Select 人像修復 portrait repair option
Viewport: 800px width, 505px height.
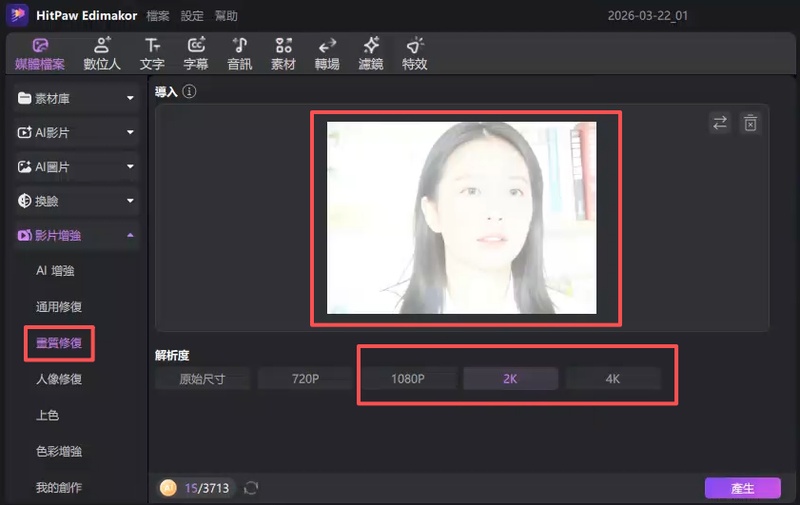point(59,379)
